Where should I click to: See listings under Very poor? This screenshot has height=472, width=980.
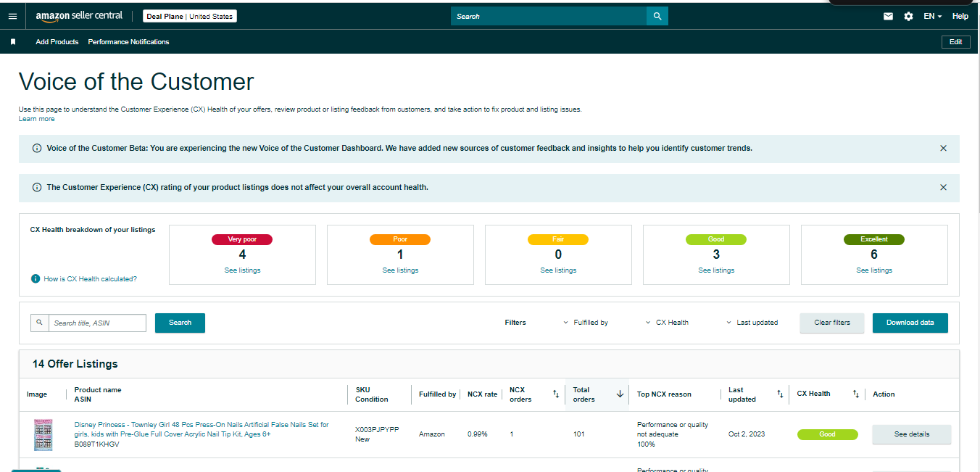coord(242,270)
